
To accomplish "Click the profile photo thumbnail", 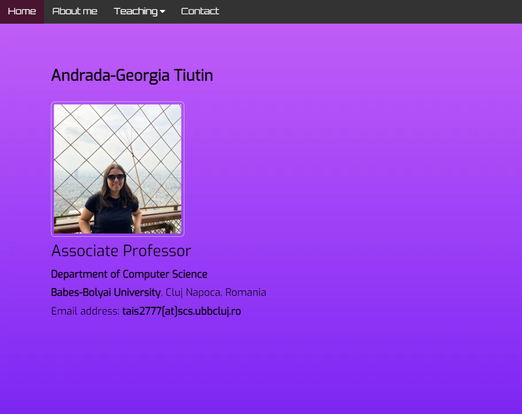I will click(x=118, y=169).
